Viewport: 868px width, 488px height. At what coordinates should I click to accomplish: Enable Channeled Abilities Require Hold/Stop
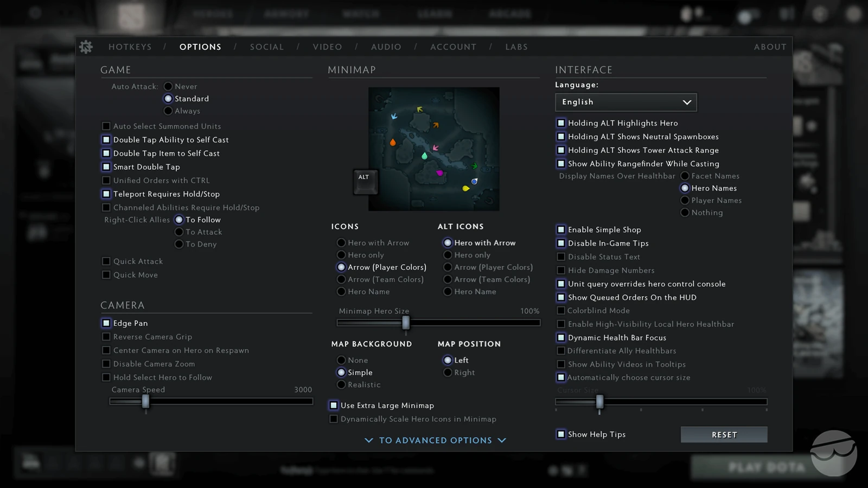coord(106,208)
